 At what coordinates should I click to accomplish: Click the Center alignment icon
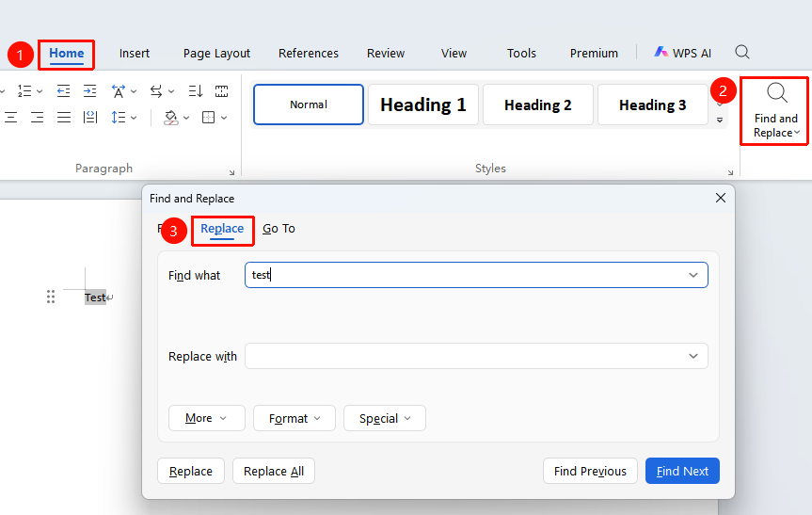(11, 118)
